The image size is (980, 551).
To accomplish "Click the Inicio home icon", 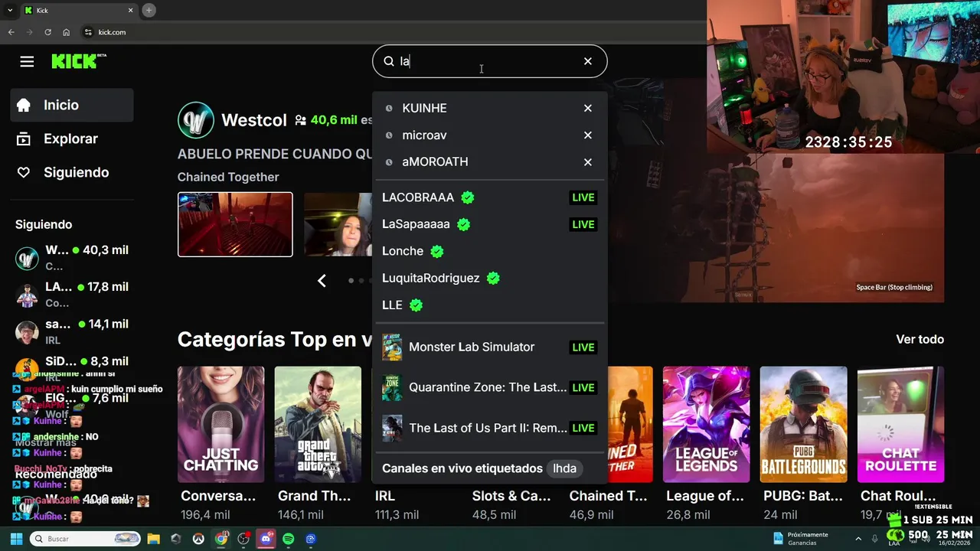I will [x=24, y=105].
